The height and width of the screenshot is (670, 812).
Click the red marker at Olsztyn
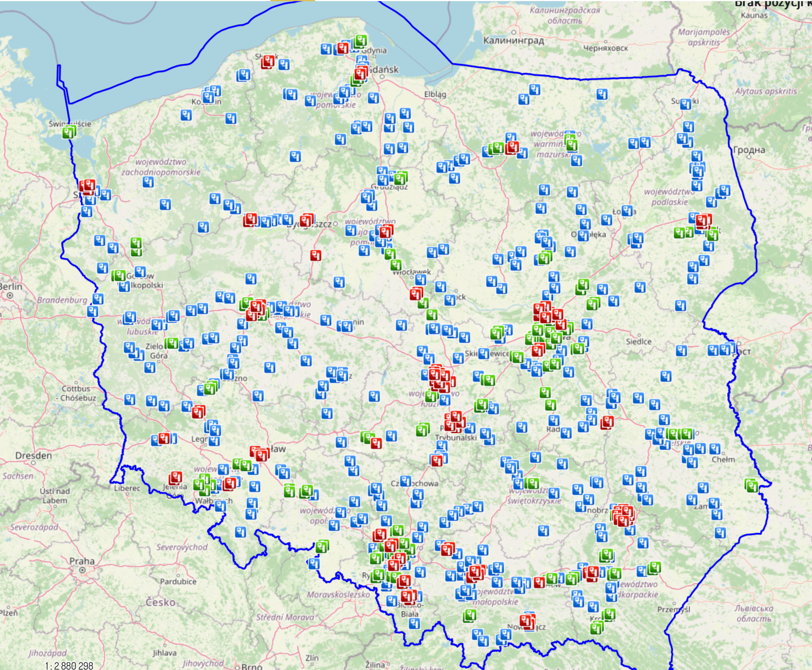(512, 148)
